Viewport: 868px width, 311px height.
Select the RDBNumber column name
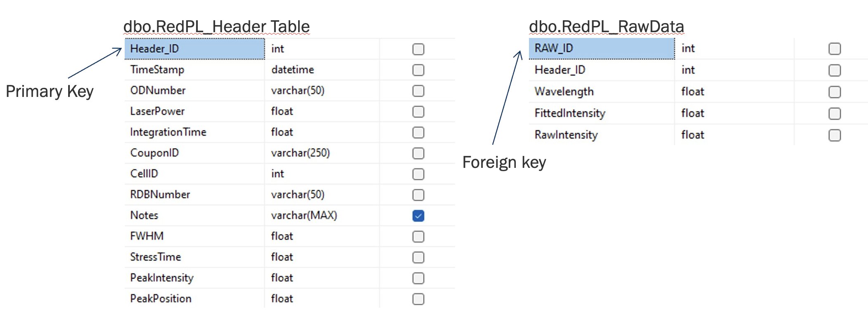pyautogui.click(x=160, y=194)
